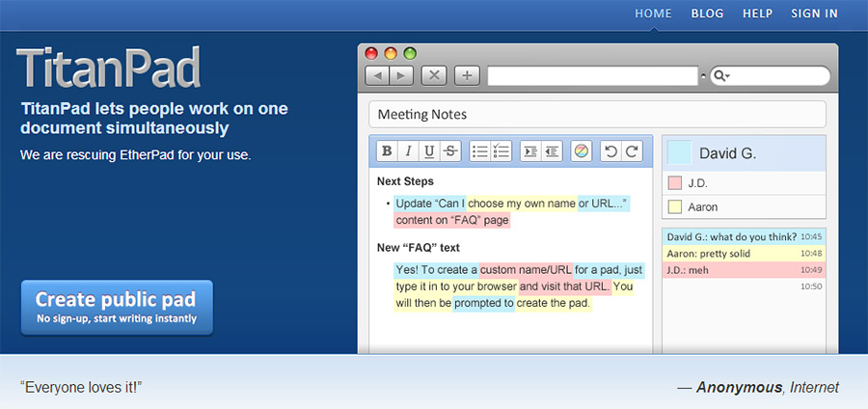
Task: Click the "New “FAQ” text" heading
Action: [x=418, y=247]
